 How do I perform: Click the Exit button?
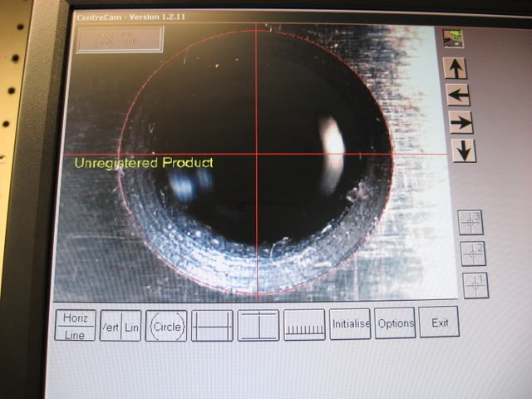(438, 322)
